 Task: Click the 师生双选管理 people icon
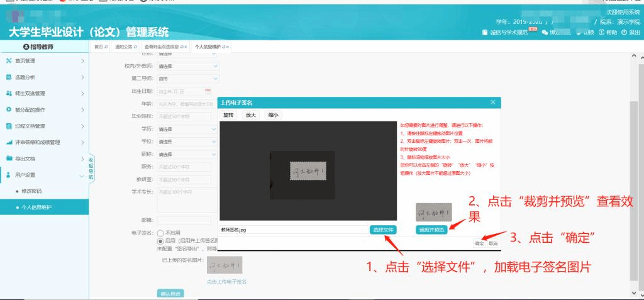pos(9,94)
